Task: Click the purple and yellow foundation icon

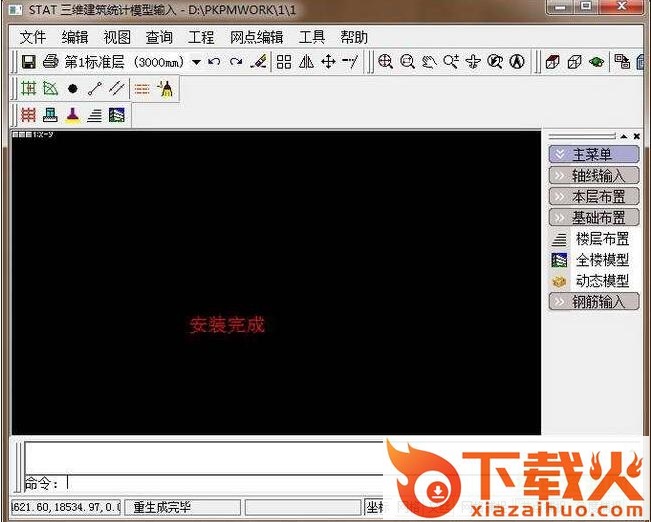Action: point(73,115)
